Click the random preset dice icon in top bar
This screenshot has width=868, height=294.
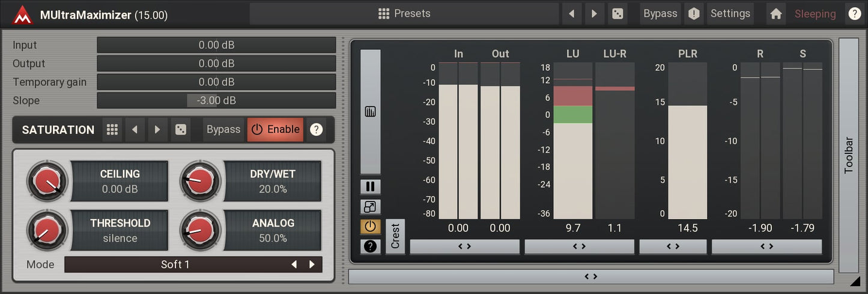coord(617,14)
